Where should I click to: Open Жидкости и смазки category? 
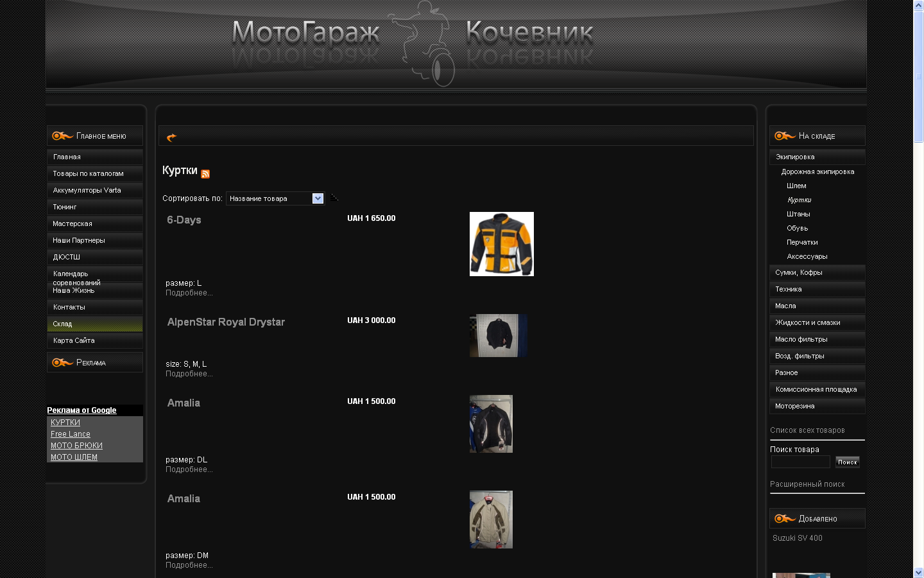(x=817, y=322)
